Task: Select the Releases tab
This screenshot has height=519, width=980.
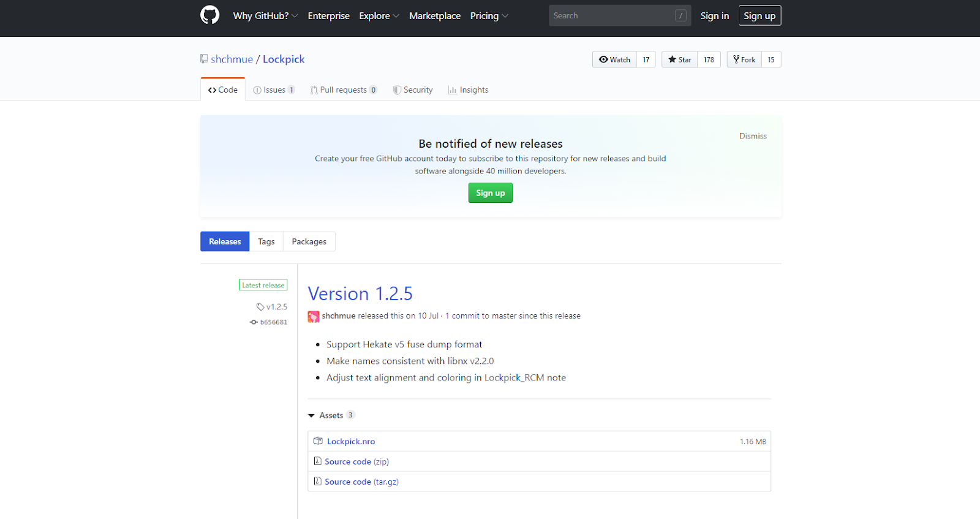Action: (225, 241)
